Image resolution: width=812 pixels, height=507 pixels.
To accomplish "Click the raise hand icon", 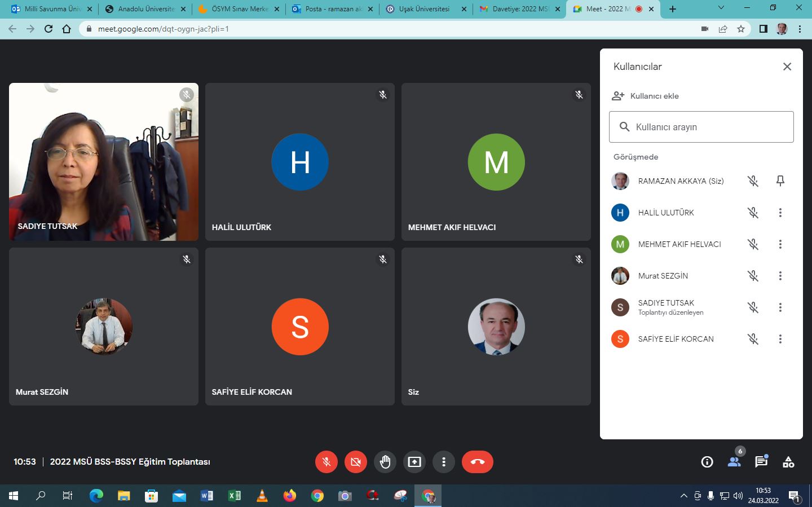I will [x=385, y=462].
